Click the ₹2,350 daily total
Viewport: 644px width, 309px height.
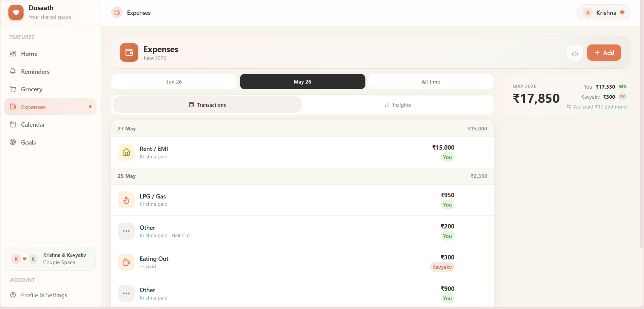(479, 176)
